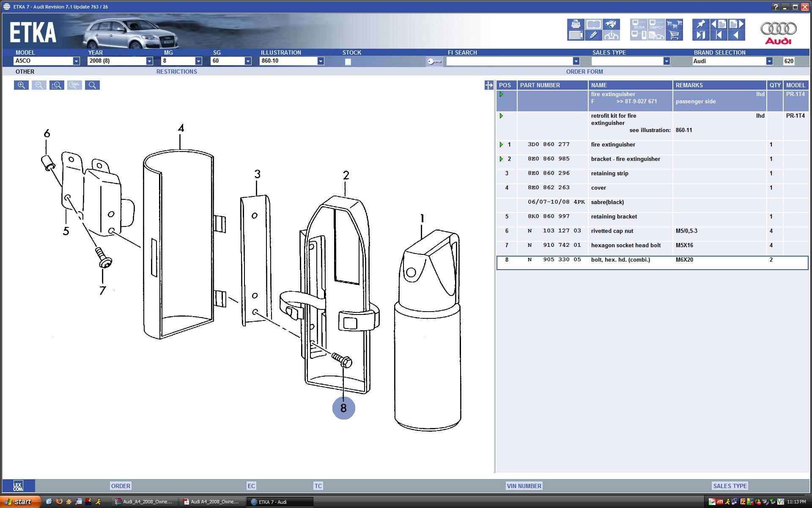812x508 pixels.
Task: Select part callout number 1 in illustration
Action: click(422, 218)
